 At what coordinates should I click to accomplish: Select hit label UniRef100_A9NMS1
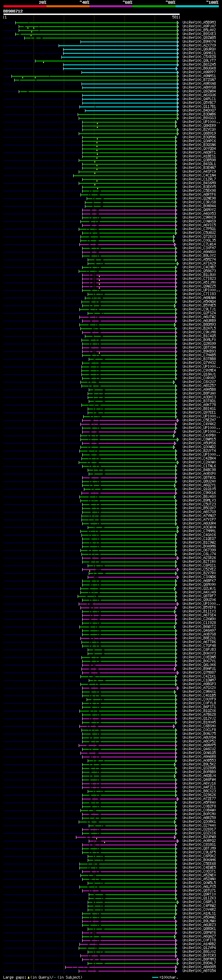point(199,76)
